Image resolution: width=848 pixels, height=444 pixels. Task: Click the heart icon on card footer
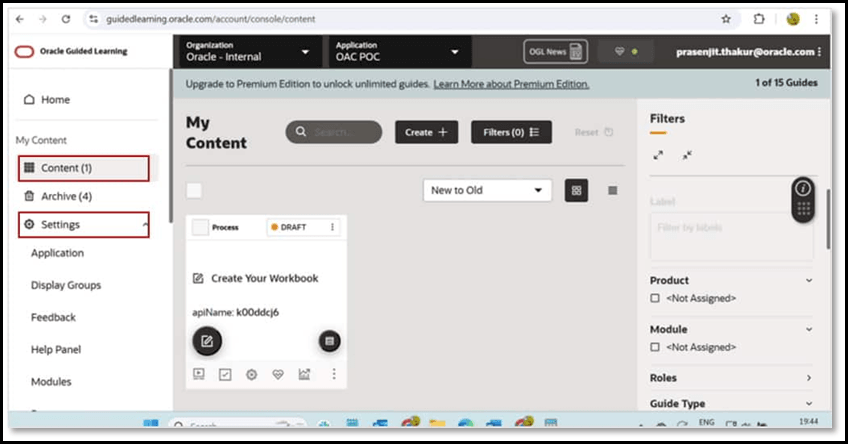click(x=277, y=374)
